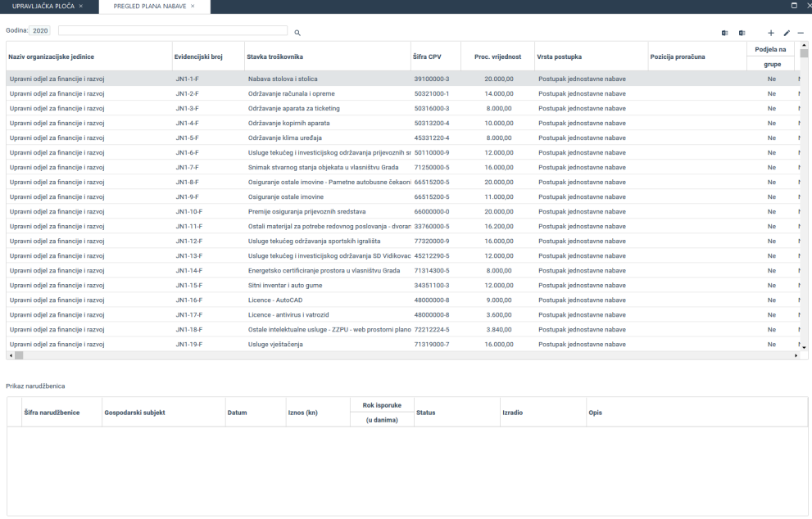Click the second Excel export icon
The image size is (812, 519).
click(742, 33)
